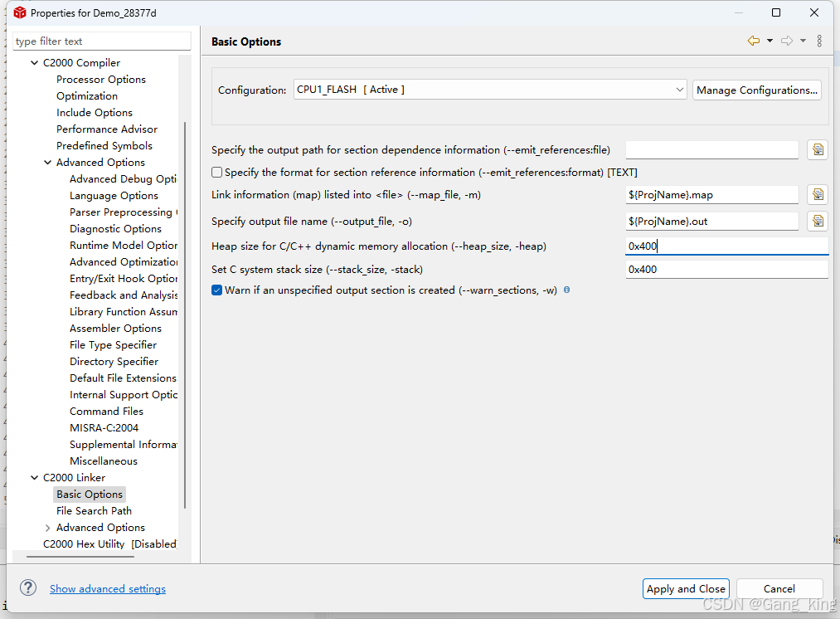Select Diagnostic Options in tree
840x619 pixels.
click(115, 229)
